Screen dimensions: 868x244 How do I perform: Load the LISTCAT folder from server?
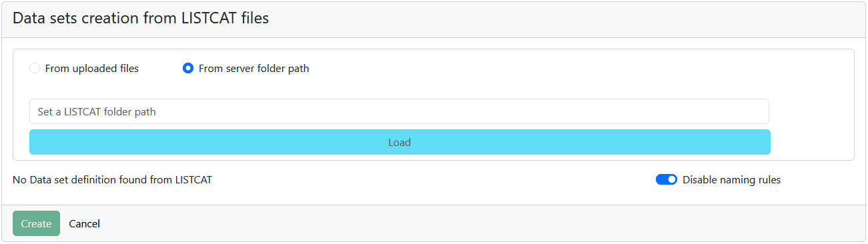click(400, 142)
